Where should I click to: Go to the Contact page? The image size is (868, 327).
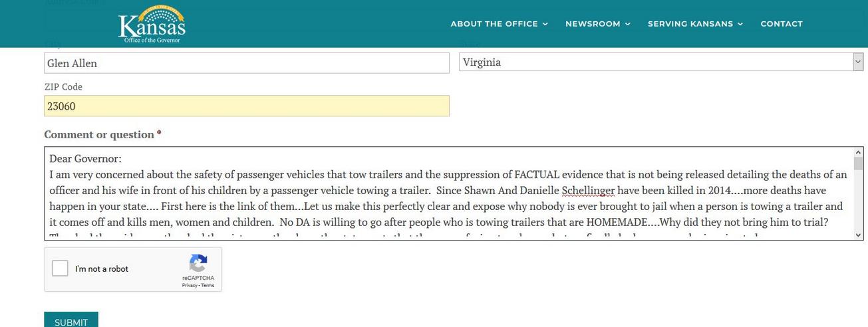782,24
